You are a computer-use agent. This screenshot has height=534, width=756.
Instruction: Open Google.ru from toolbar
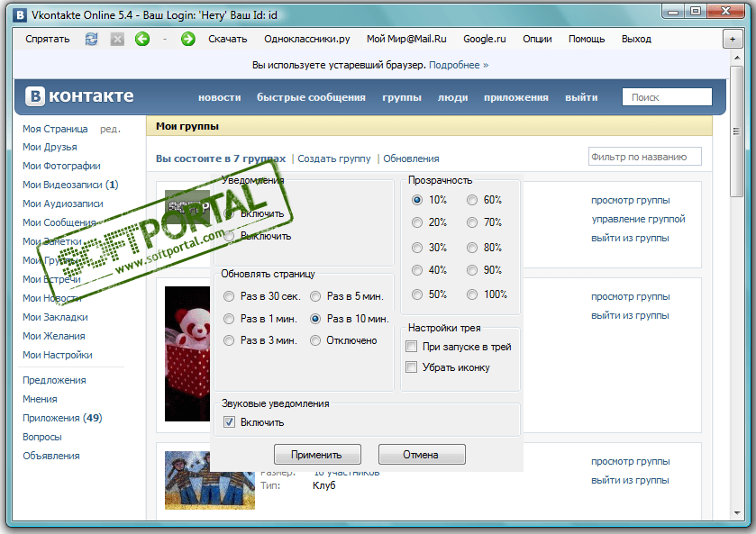(485, 39)
